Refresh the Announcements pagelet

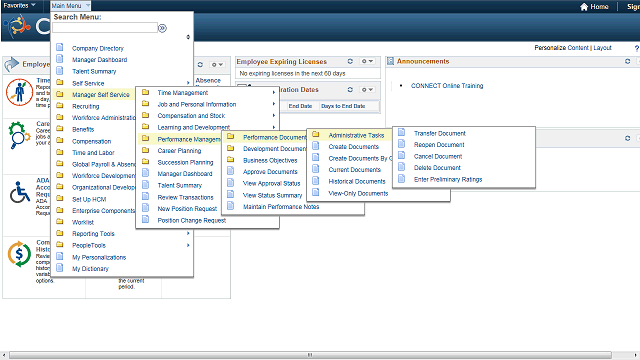click(627, 61)
